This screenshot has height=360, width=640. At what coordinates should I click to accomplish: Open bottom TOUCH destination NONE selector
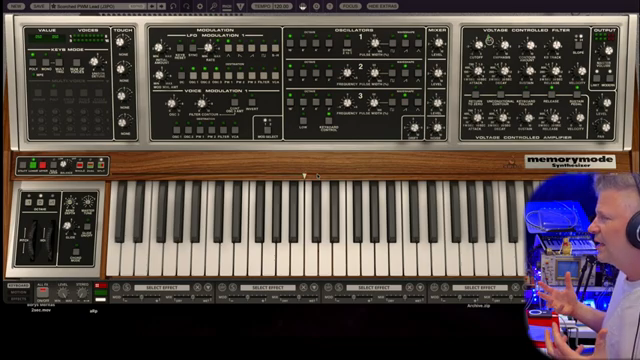[x=125, y=133]
